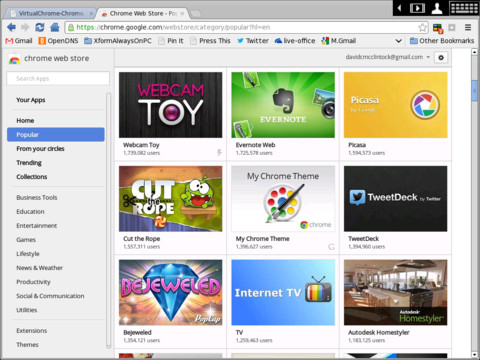Browse the Utilities category
Image resolution: width=480 pixels, height=360 pixels.
(x=27, y=310)
